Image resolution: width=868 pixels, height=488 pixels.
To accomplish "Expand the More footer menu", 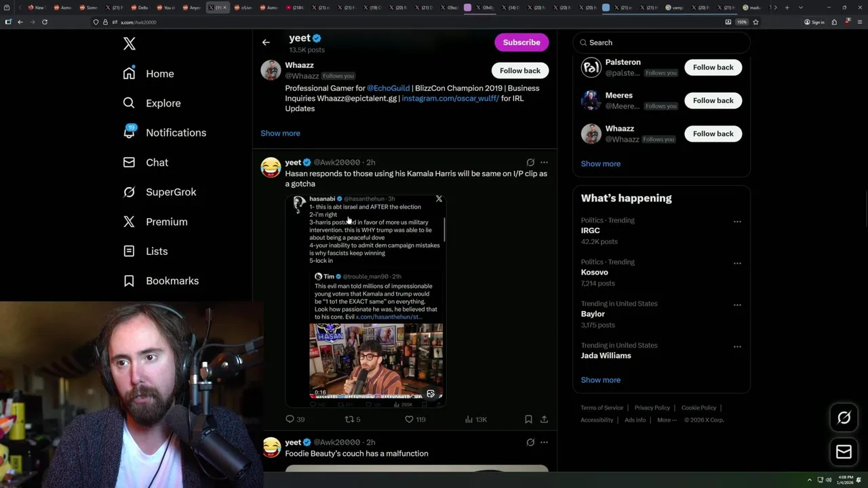I will click(x=667, y=420).
